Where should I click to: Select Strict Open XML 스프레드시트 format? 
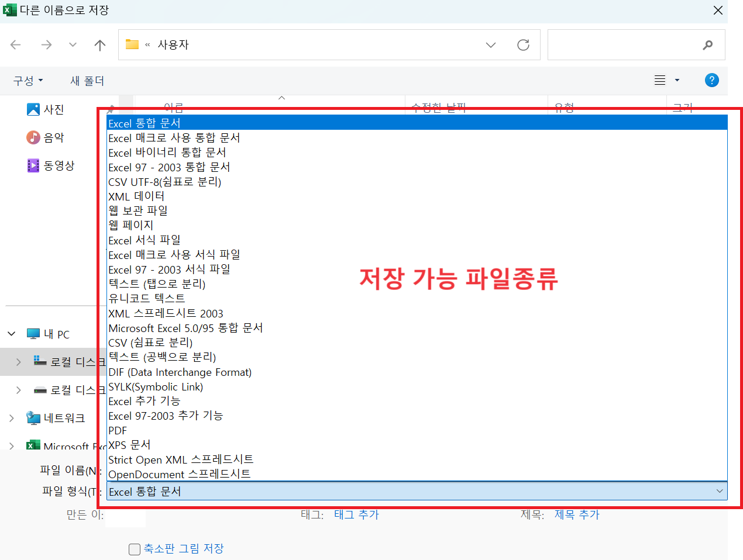(x=417, y=459)
